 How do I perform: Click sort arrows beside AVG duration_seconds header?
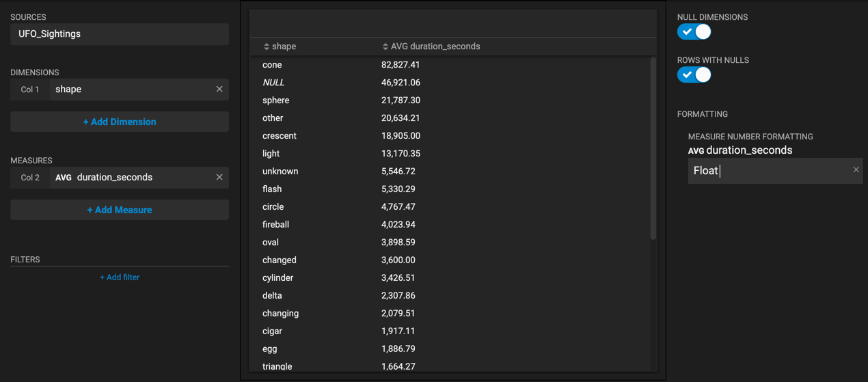[x=385, y=46]
